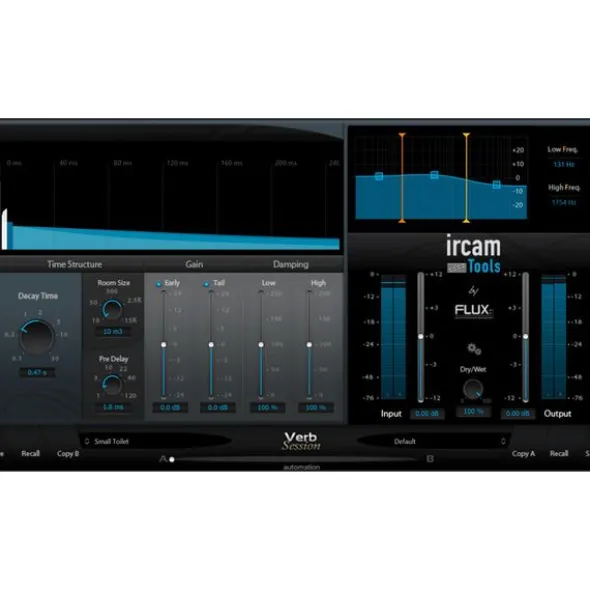Screen dimensions: 590x591
Task: Select preset slot B
Action: (x=430, y=459)
